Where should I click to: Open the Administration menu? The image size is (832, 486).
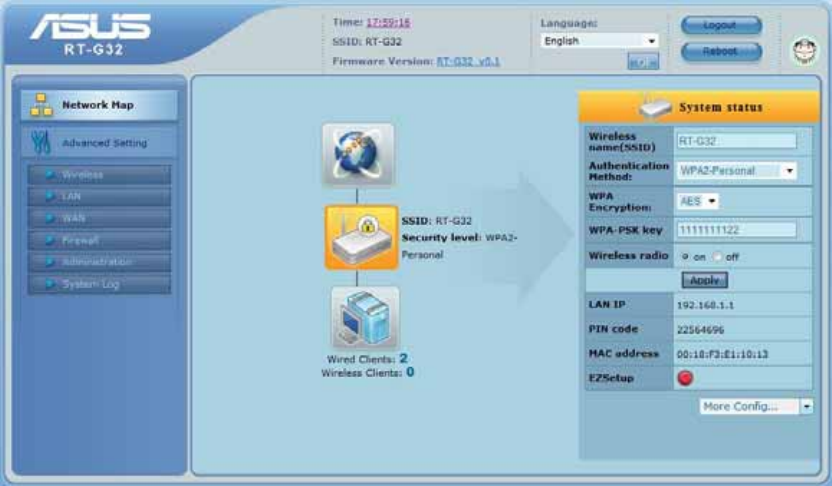coord(99,262)
